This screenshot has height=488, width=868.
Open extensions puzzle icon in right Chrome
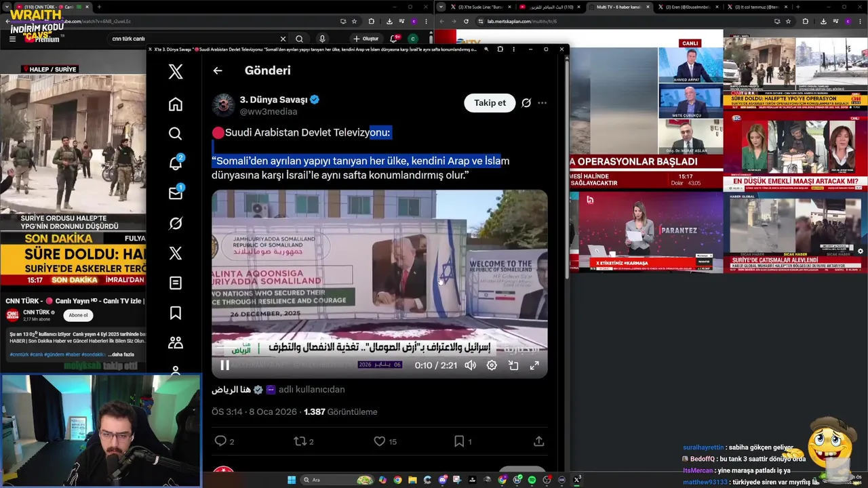click(x=805, y=21)
